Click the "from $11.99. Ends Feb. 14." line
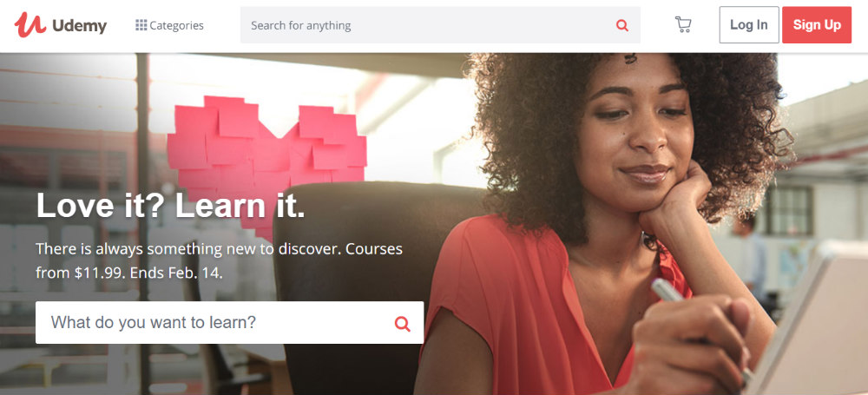 point(129,273)
